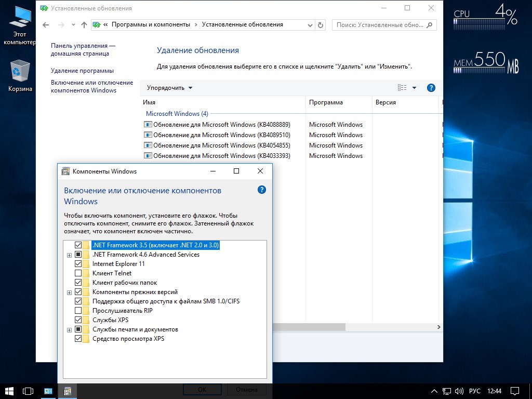The width and height of the screenshot is (532, 399).
Task: Enable the Telnet client checkbox
Action: (x=78, y=273)
